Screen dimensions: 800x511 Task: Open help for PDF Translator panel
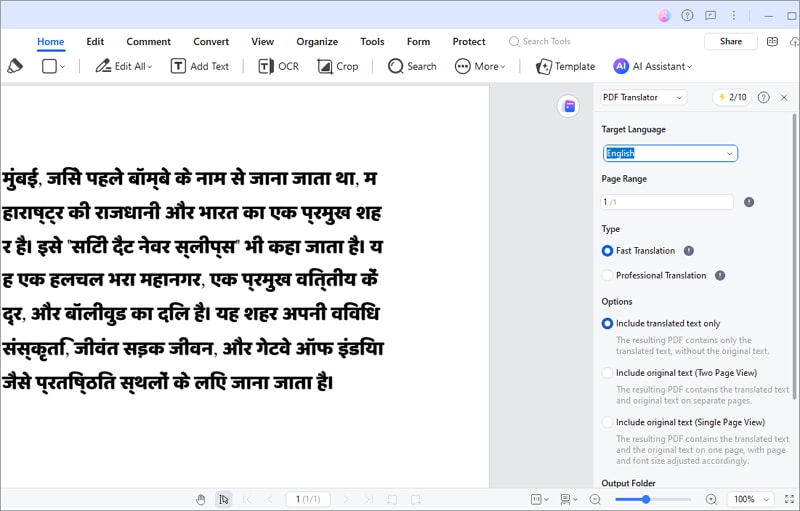tap(763, 97)
